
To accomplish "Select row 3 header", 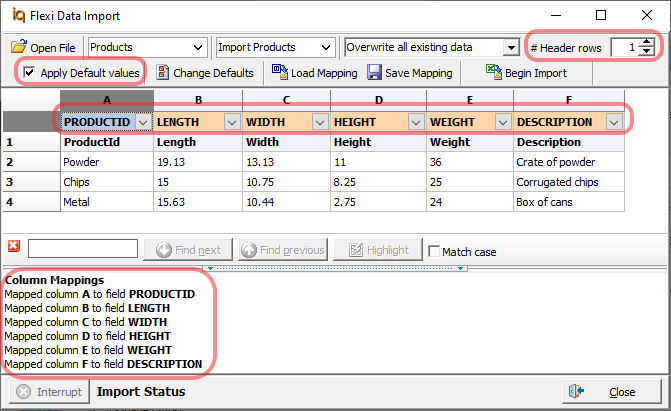I will (x=31, y=182).
